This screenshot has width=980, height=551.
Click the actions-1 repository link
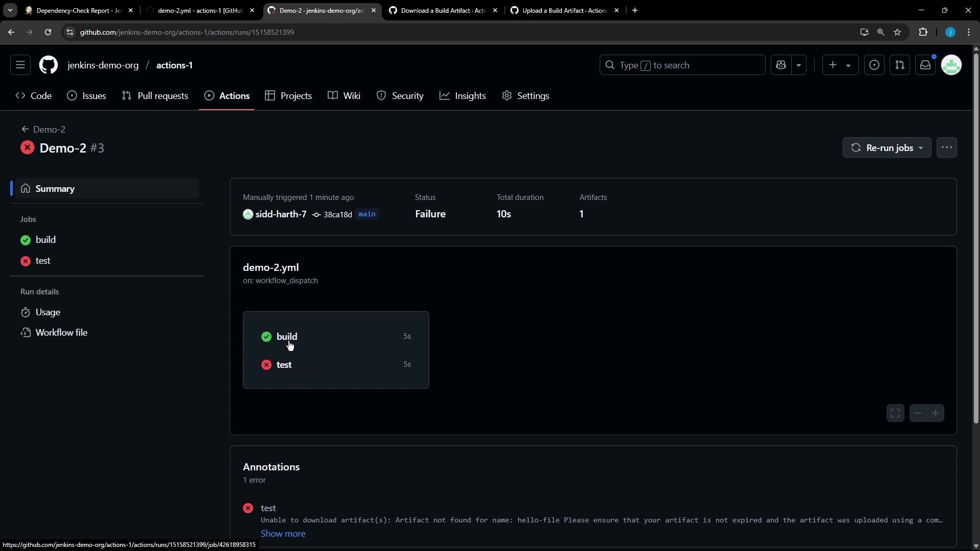[175, 65]
